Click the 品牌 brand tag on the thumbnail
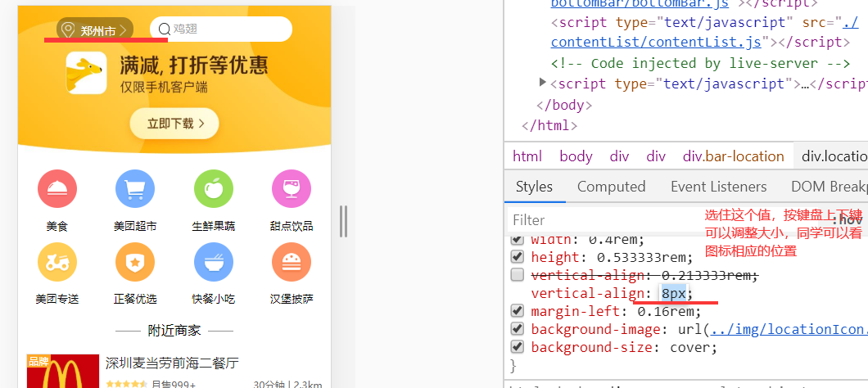Viewport: 868px width, 388px height. point(38,361)
